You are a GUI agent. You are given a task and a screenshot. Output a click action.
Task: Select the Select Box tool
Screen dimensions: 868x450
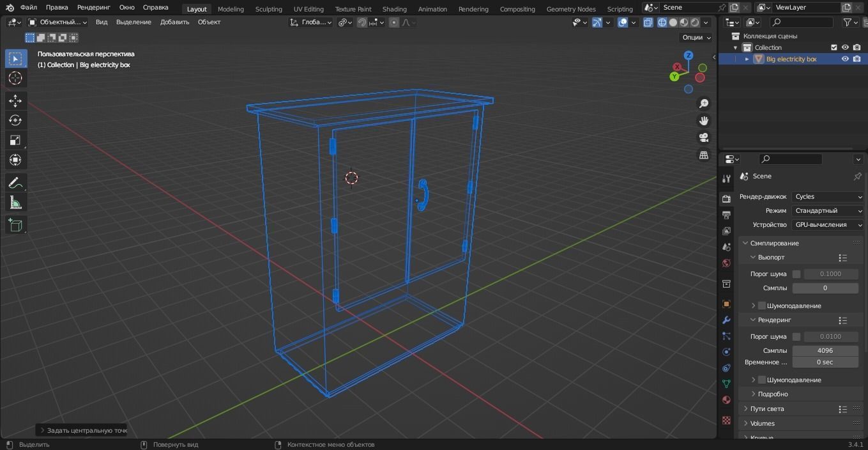(x=16, y=59)
